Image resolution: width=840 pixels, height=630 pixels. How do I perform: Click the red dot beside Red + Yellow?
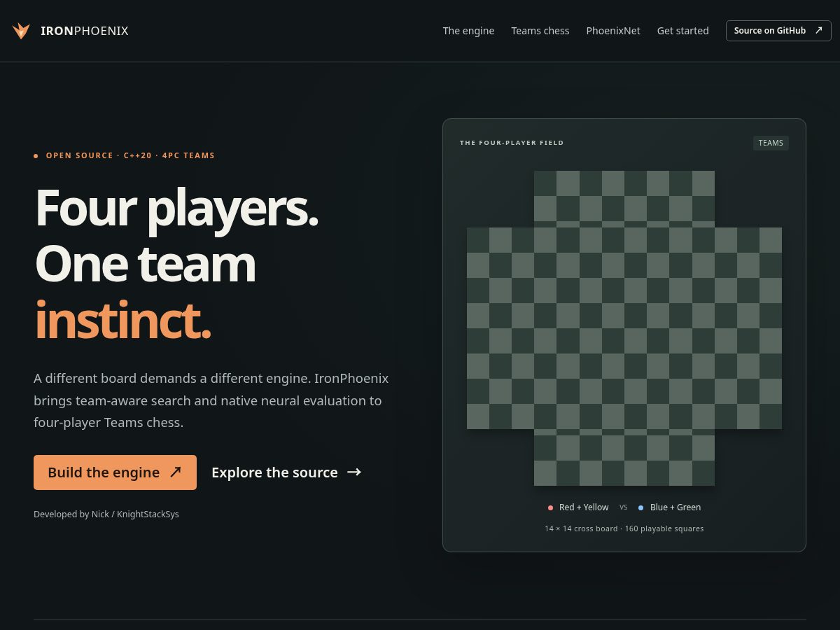coord(551,507)
